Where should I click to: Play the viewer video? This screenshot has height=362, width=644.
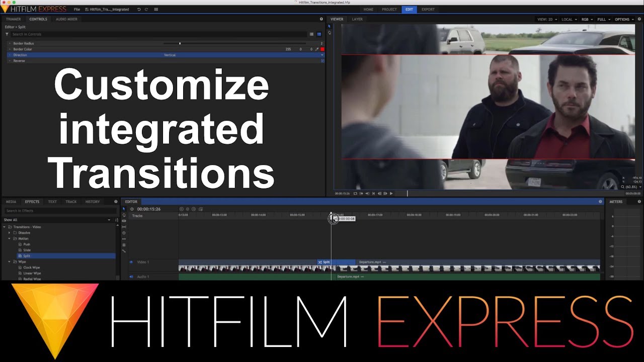[391, 194]
